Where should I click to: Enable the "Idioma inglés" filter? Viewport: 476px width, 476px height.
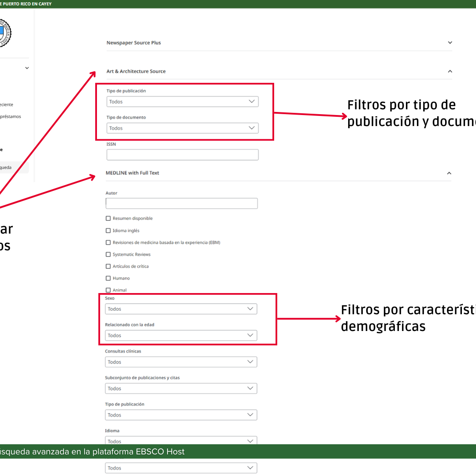(108, 230)
